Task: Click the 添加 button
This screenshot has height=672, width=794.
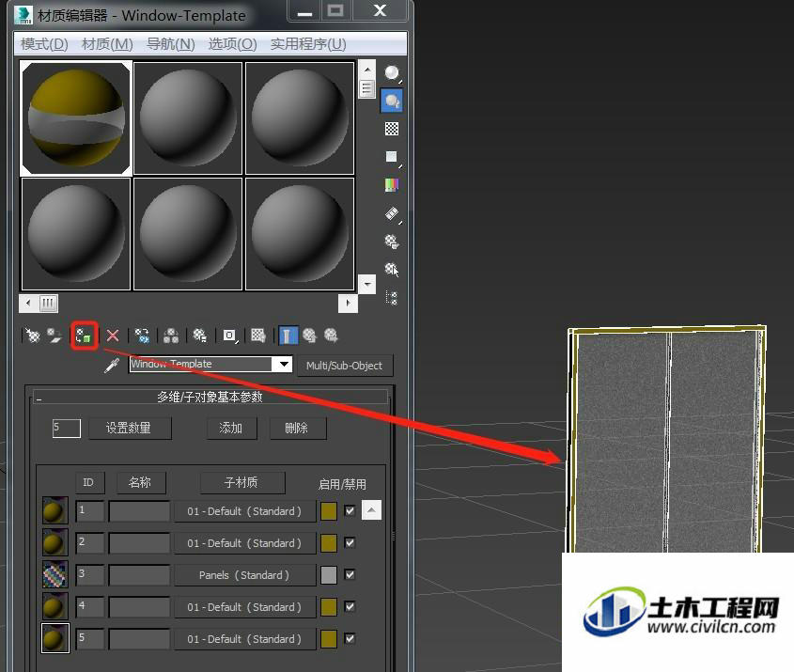Action: pos(231,428)
